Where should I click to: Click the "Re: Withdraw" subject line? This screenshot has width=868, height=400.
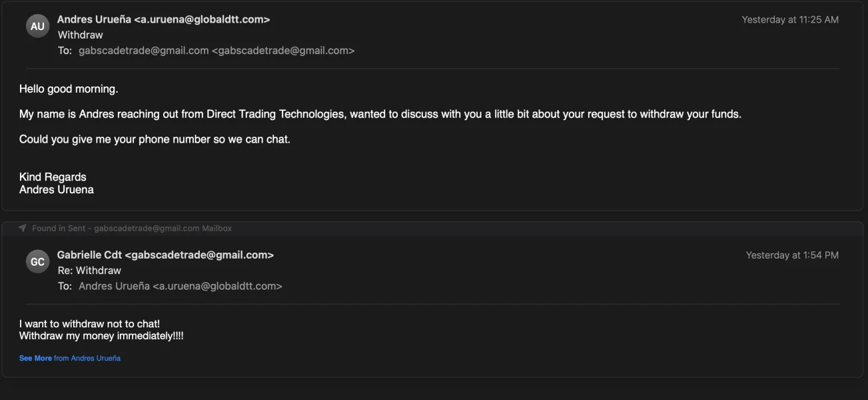coord(89,270)
